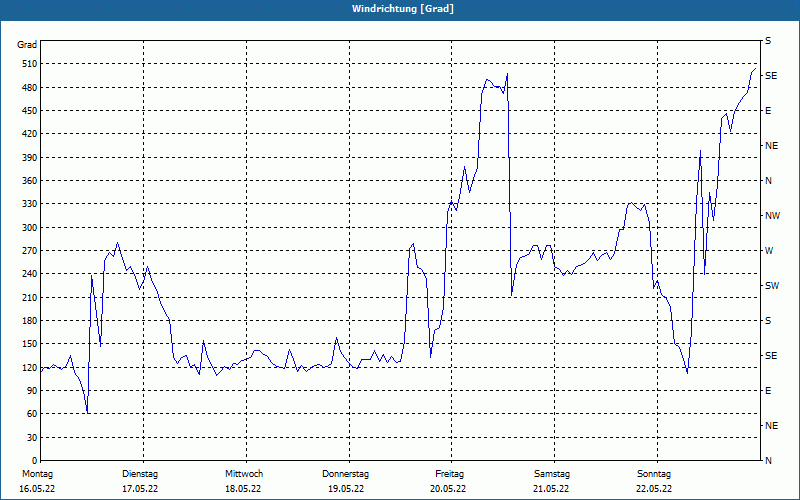Select the upper 'NE' label below 420 line
Image resolution: width=800 pixels, height=500 pixels.
771,146
